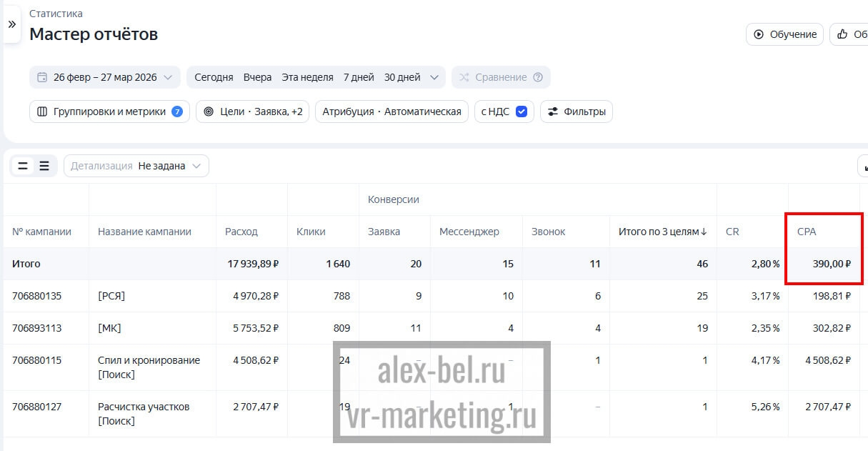Click the download icon above the table

click(864, 166)
